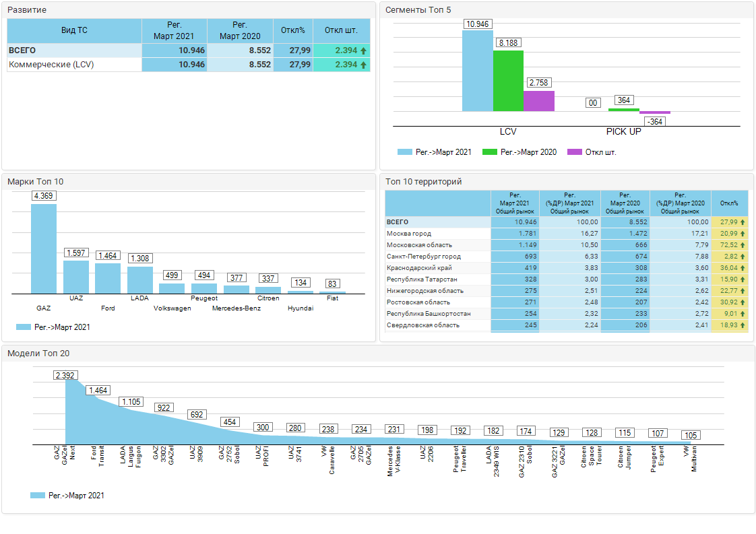Select Топ 10 территорий panel title
Screen dimensions: 756x534
423,182
